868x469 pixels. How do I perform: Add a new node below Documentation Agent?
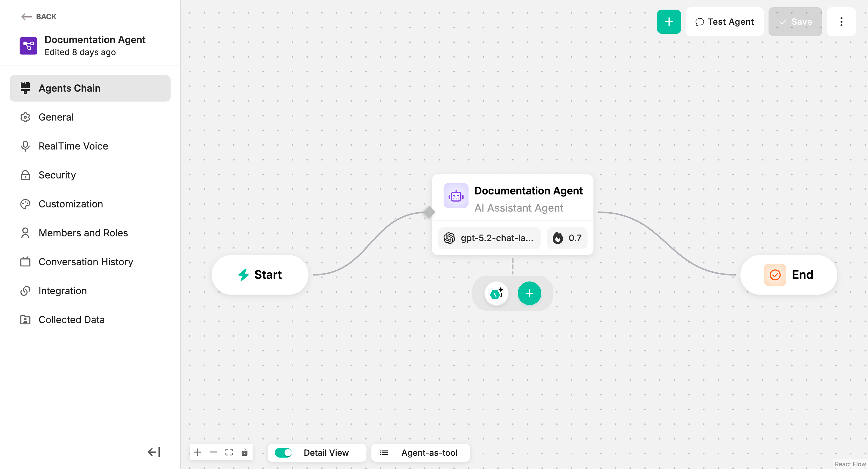(x=529, y=293)
